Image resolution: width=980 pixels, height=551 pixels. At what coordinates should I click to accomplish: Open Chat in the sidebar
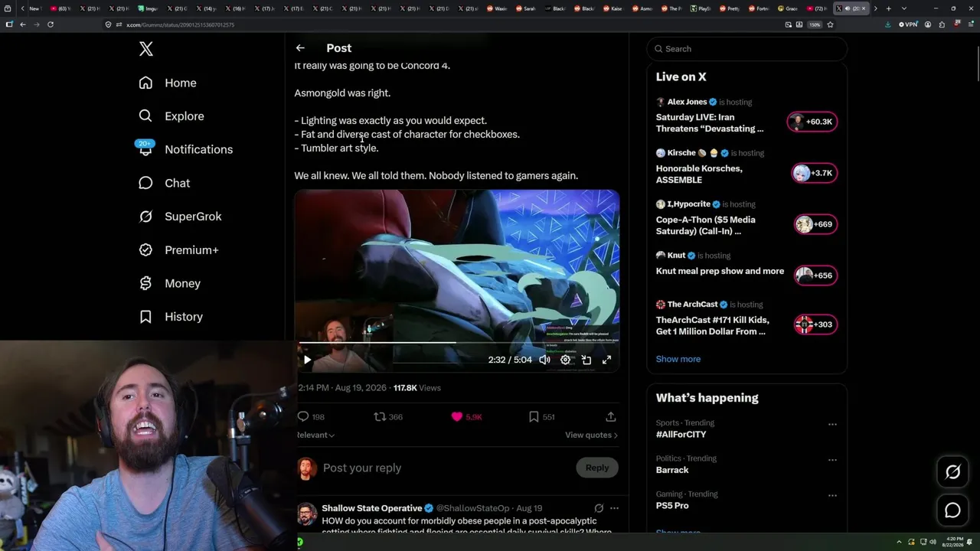coord(164,183)
